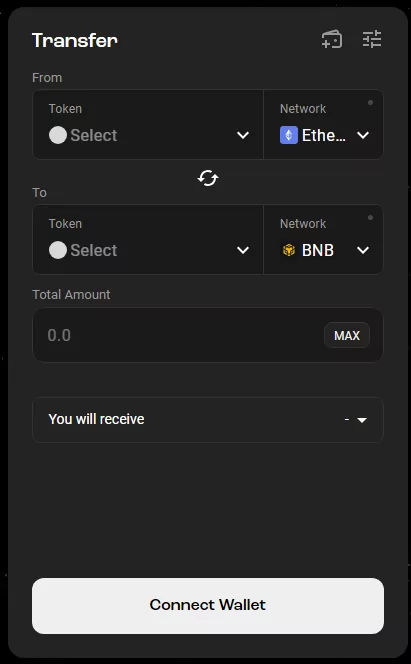Open the add wallet icon

[x=331, y=39]
